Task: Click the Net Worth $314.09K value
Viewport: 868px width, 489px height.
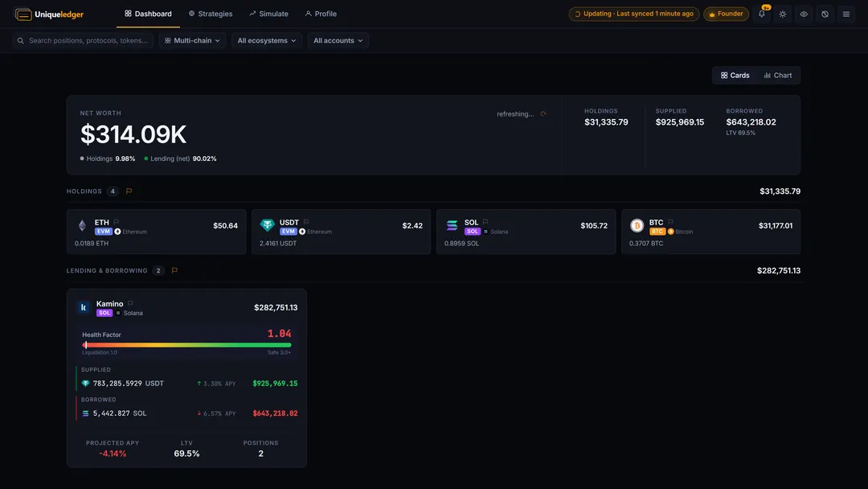Action: coord(133,134)
